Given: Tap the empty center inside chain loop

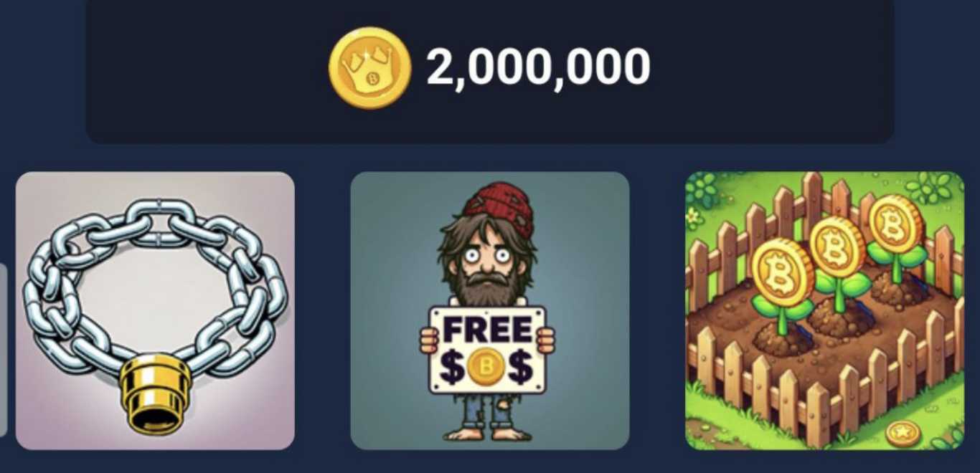Looking at the screenshot, I should tap(154, 294).
